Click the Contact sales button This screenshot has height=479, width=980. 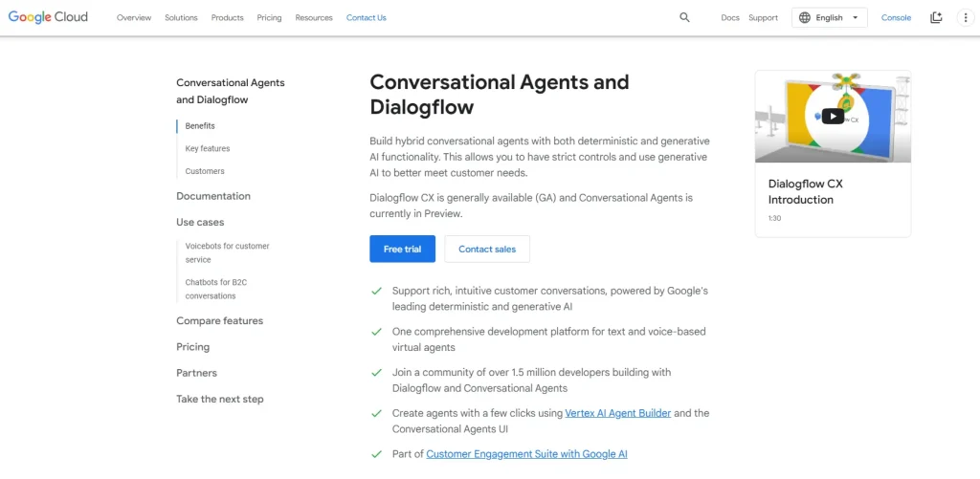coord(487,249)
